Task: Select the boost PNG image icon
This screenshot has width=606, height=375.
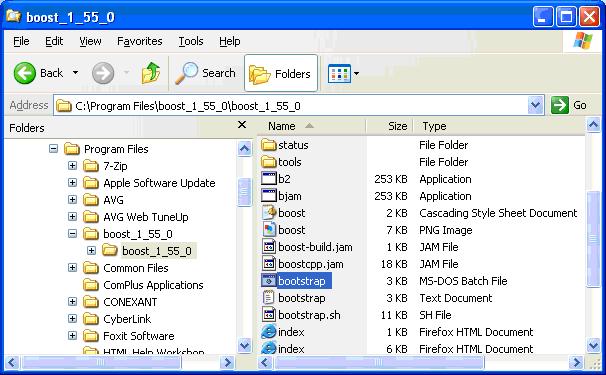Action: (x=269, y=230)
